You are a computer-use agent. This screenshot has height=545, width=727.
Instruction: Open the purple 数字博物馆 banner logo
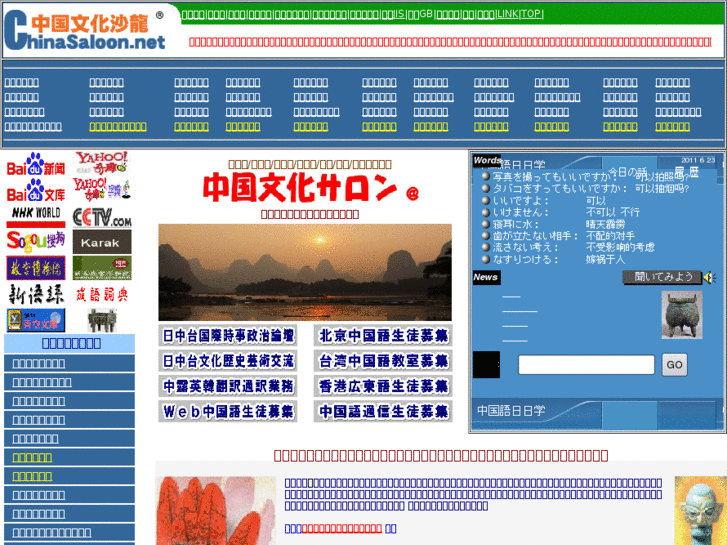36,268
